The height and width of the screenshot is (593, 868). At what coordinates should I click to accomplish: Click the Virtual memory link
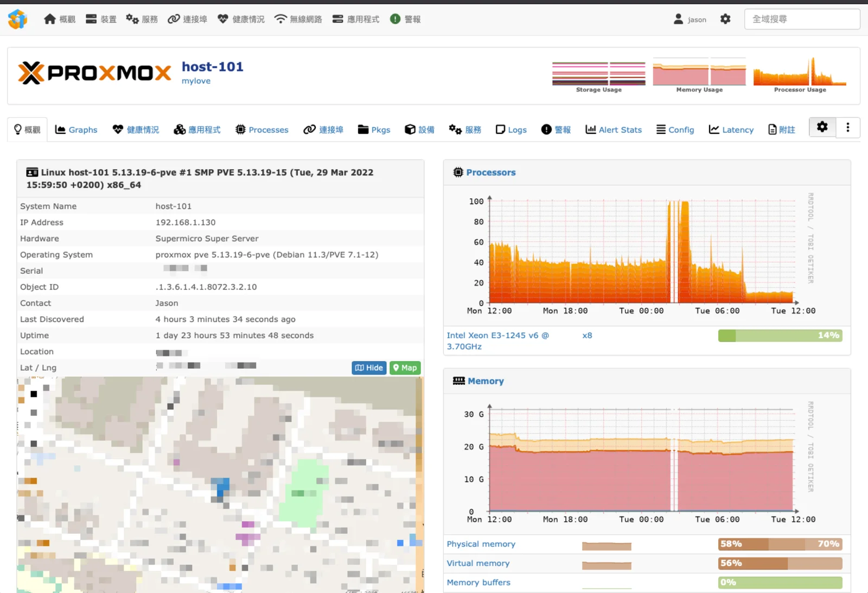point(478,563)
